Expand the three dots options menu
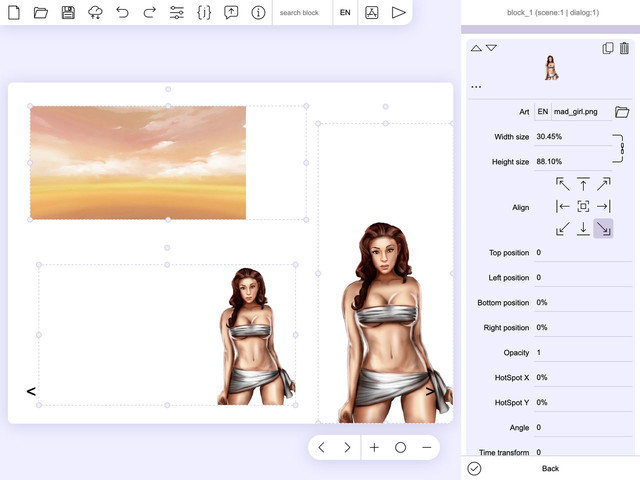This screenshot has width=640, height=480. [x=476, y=87]
